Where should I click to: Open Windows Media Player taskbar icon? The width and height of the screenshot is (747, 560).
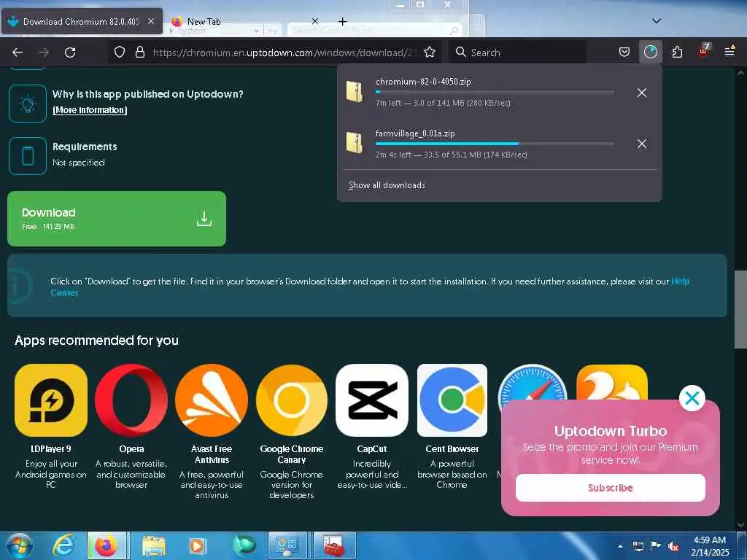[197, 545]
